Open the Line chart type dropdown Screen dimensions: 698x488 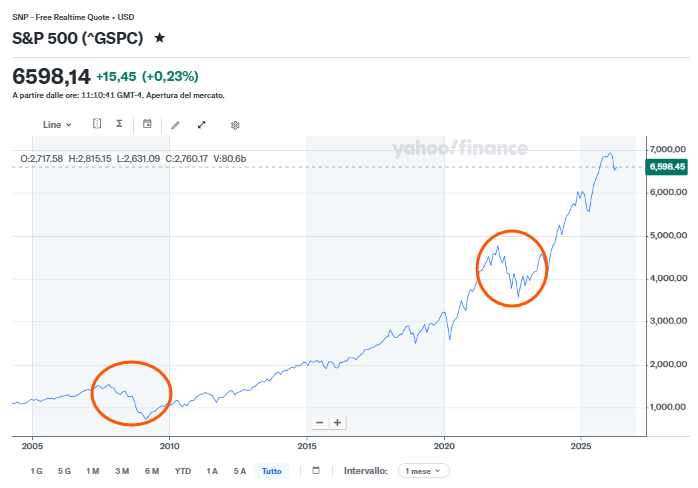pyautogui.click(x=57, y=125)
